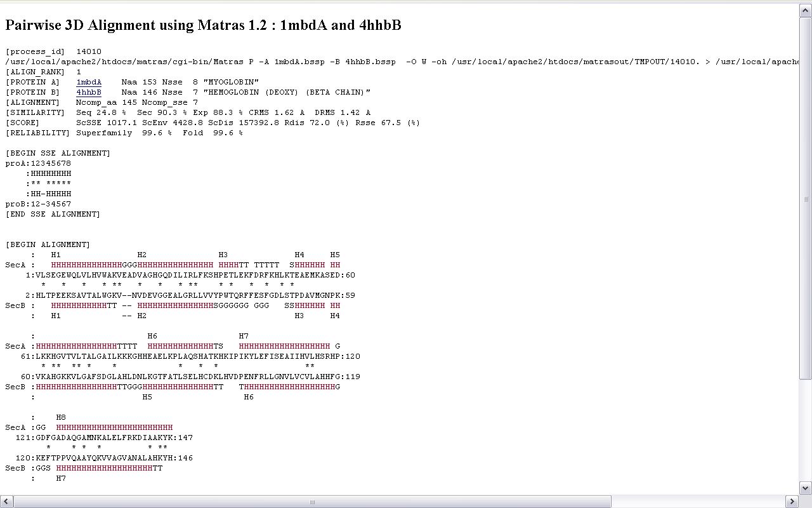The image size is (812, 508).
Task: Click the "HEMOGLOBIN (DEOXY) (BETA CHAIN)" name
Action: click(x=287, y=92)
